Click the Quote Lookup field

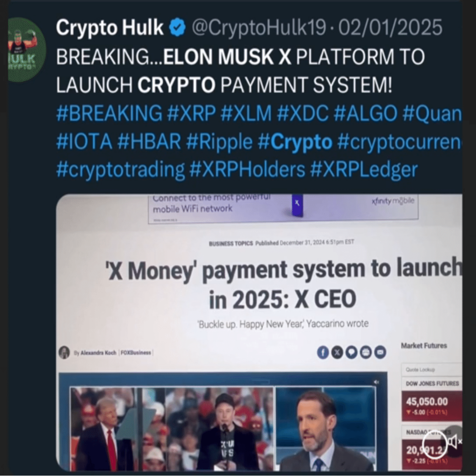[432, 370]
